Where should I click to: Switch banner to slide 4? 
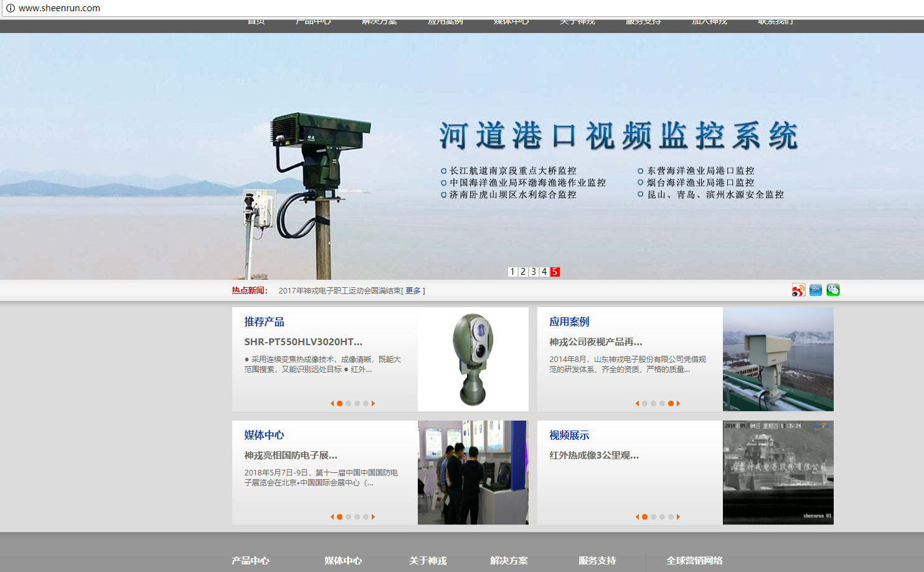pos(544,272)
